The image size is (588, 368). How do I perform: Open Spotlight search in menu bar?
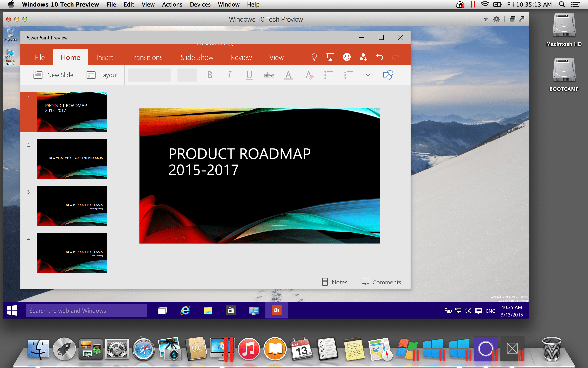[562, 4]
